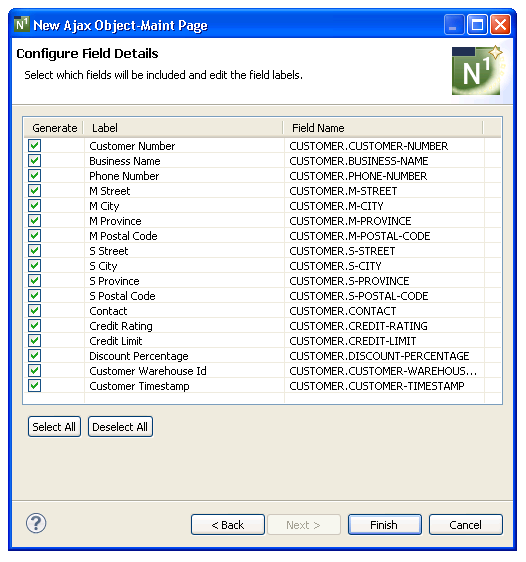The width and height of the screenshot is (526, 562).
Task: Click CUSTOMER.M-CITY field name
Action: pos(336,206)
